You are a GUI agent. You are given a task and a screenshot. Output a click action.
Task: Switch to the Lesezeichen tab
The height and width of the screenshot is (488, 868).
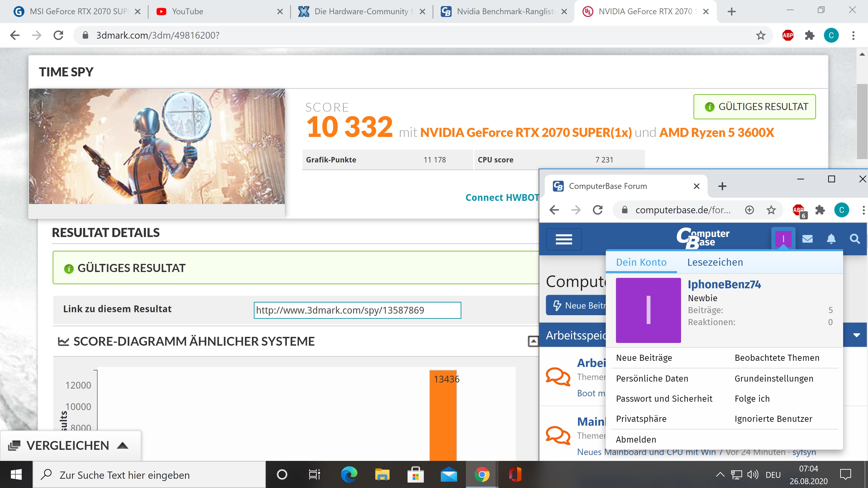(715, 262)
